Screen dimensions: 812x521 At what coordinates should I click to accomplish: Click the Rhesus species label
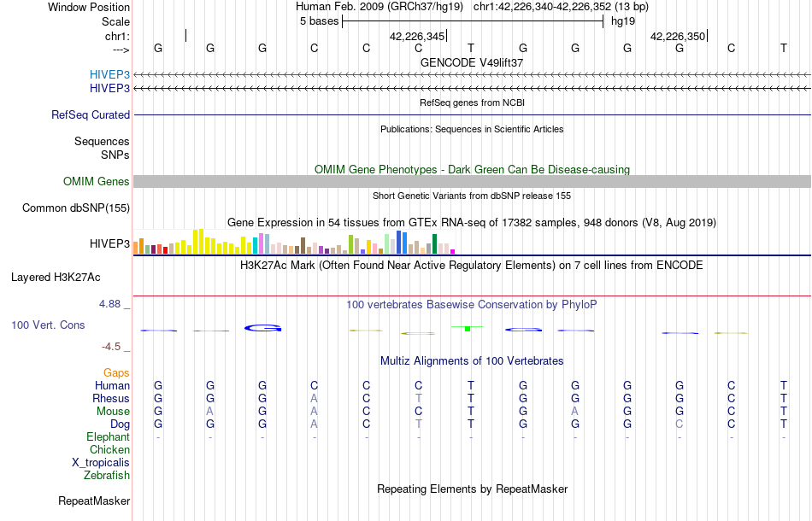pyautogui.click(x=111, y=399)
